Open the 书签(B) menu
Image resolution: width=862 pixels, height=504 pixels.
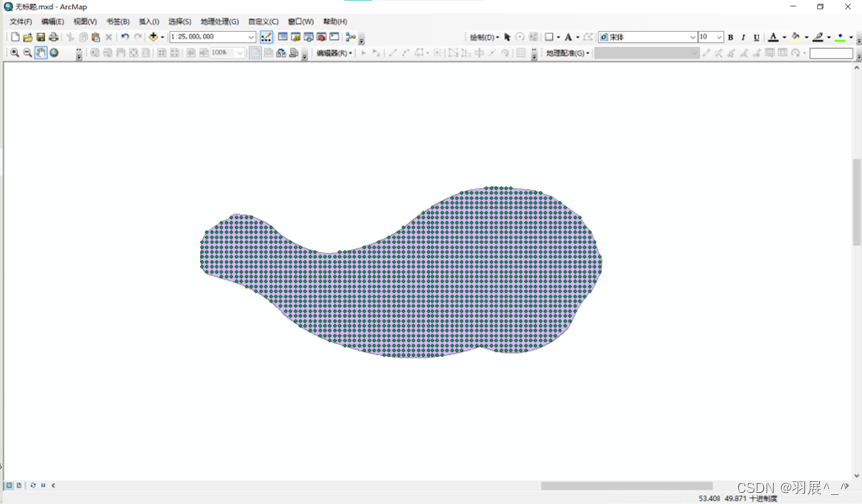[x=118, y=22]
